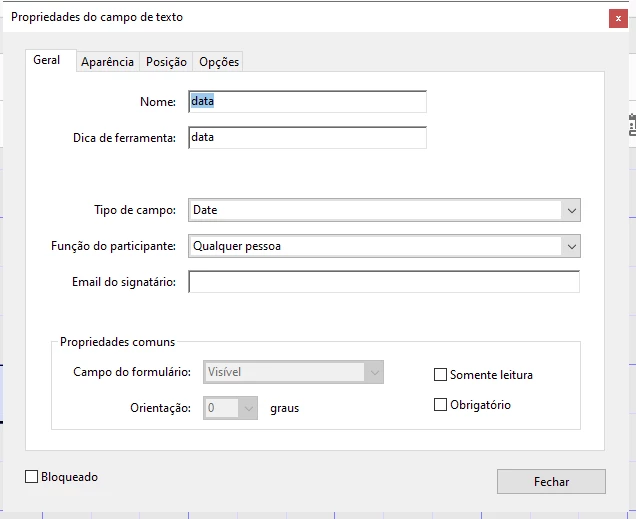
Task: Open the Posição tab
Action: 166,62
